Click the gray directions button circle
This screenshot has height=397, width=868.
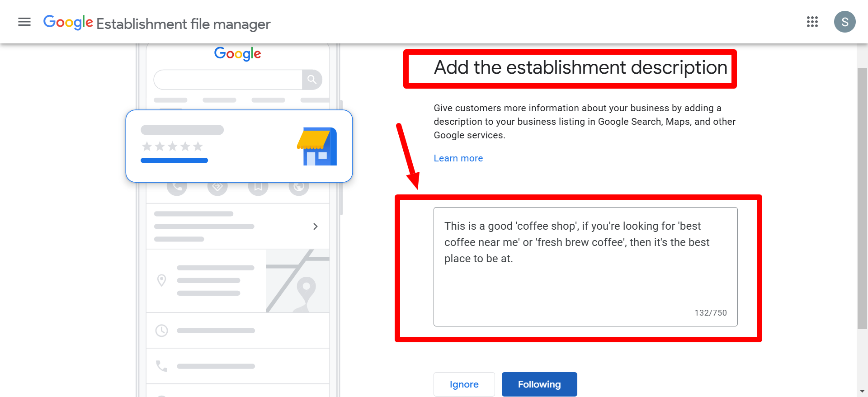click(217, 188)
